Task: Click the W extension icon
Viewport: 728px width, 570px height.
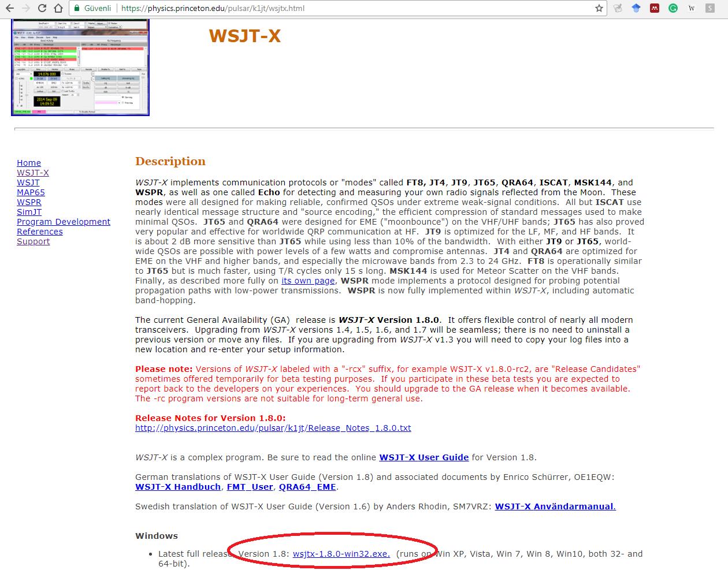Action: click(x=692, y=8)
